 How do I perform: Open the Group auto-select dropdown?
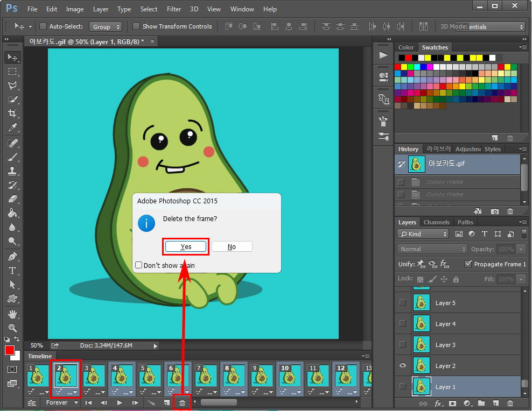[x=106, y=27]
